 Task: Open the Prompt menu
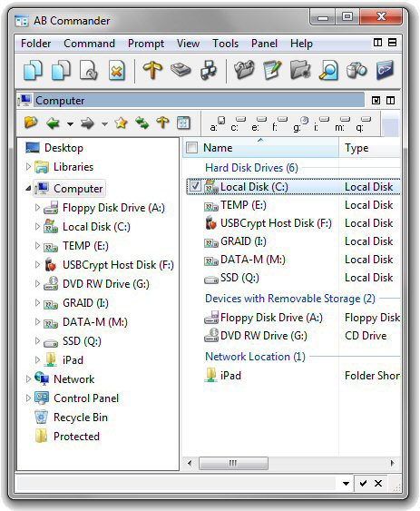pyautogui.click(x=146, y=44)
